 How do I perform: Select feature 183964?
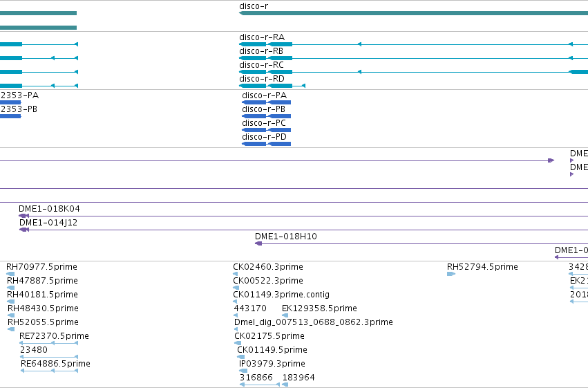pos(298,378)
